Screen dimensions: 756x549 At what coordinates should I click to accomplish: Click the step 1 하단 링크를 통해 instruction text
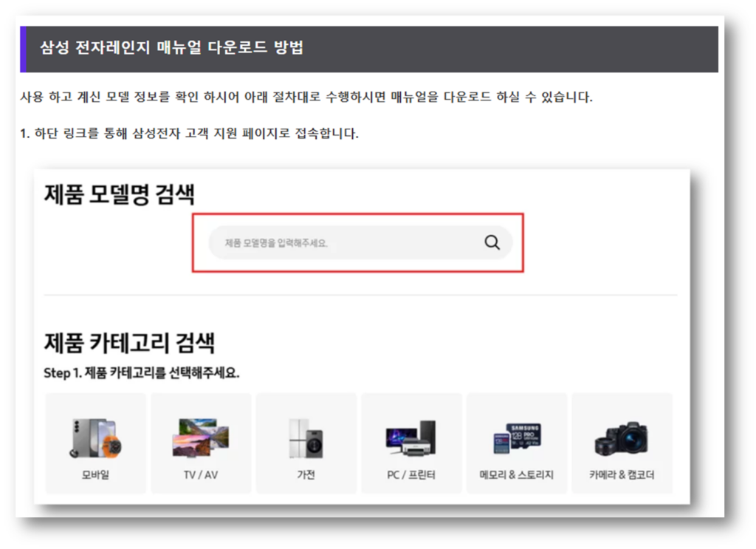click(190, 134)
